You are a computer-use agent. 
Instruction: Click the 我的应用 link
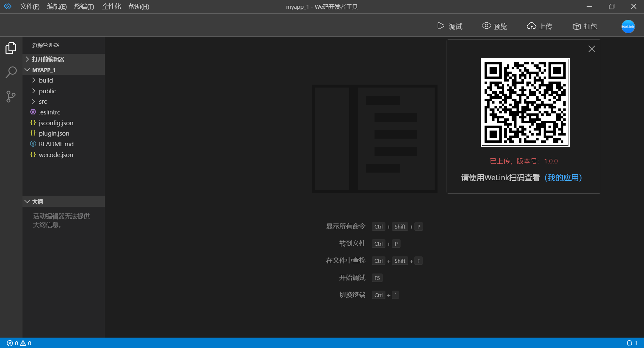pyautogui.click(x=563, y=178)
